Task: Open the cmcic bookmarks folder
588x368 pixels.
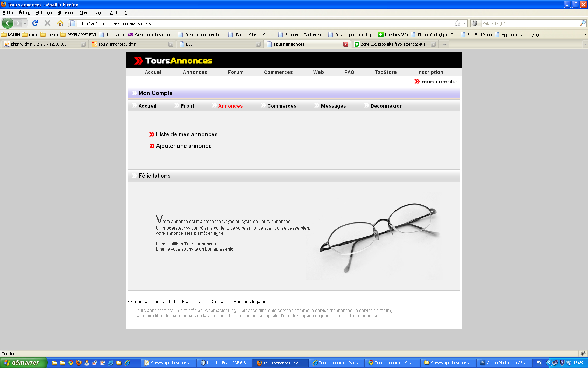Action: point(30,35)
